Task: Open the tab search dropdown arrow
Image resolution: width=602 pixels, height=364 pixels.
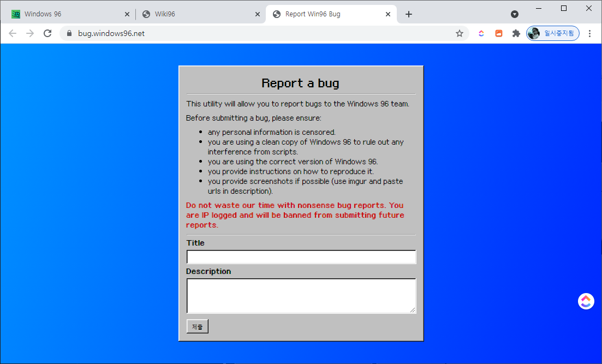Action: 515,14
